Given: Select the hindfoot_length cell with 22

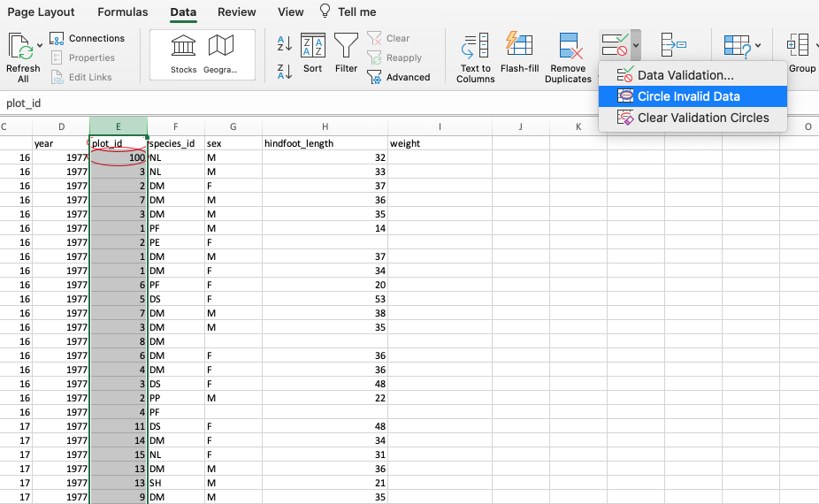Looking at the screenshot, I should [325, 398].
